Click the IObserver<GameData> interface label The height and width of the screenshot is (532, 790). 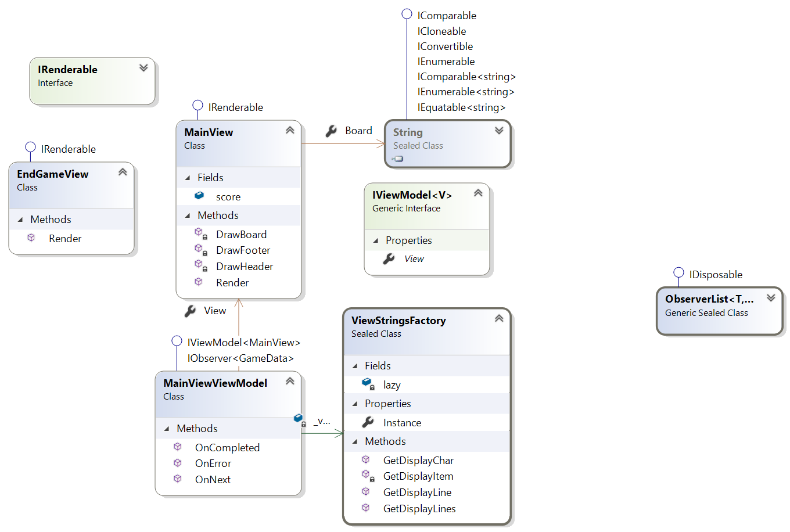[x=240, y=358]
